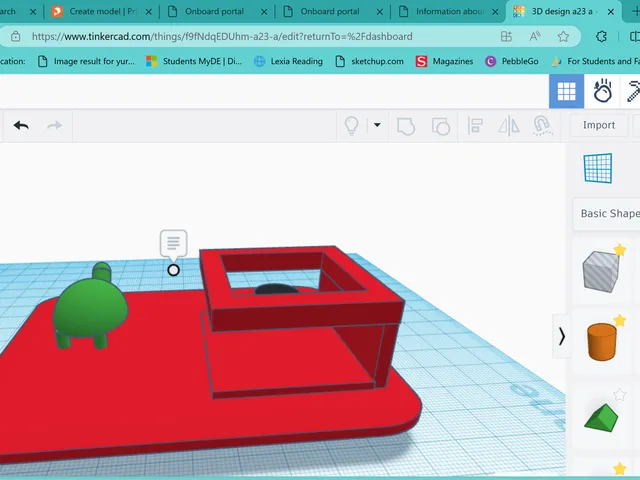Click the Read aloud icon
Screen dimensions: 640x480
click(535, 36)
